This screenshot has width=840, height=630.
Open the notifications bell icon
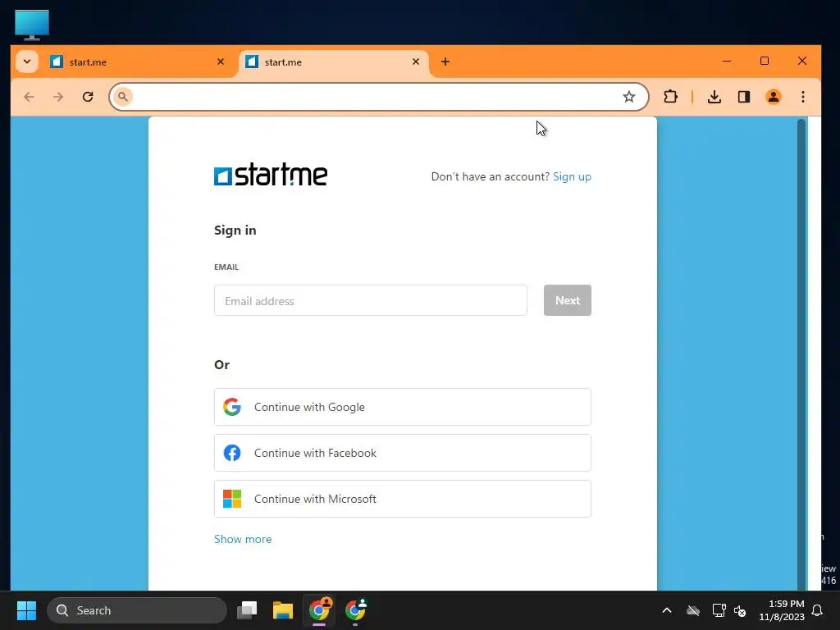(x=818, y=610)
